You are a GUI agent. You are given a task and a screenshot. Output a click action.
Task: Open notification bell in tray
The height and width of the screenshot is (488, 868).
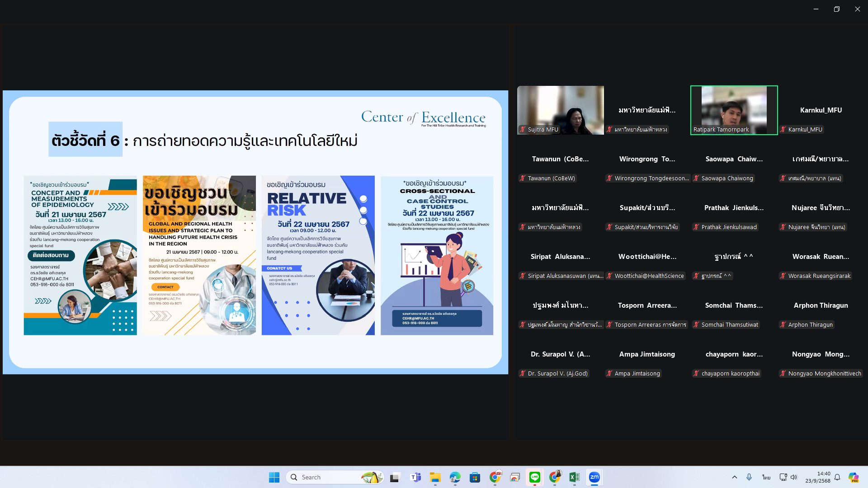click(837, 477)
